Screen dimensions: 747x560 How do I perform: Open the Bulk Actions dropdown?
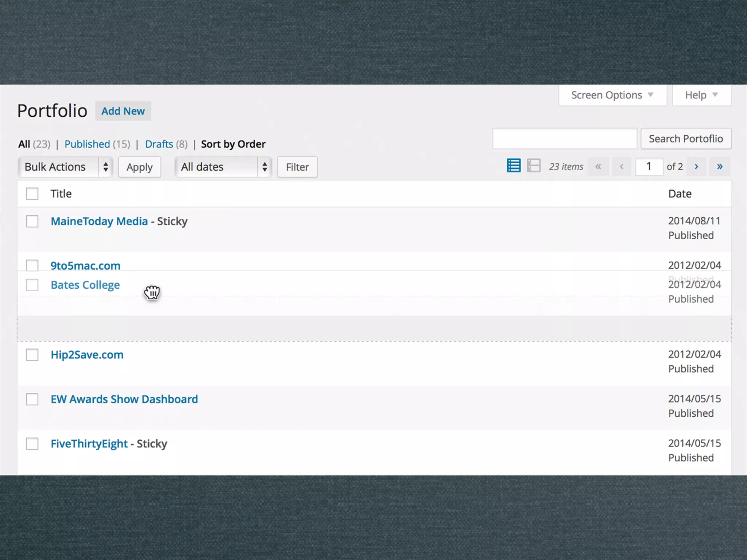click(66, 167)
